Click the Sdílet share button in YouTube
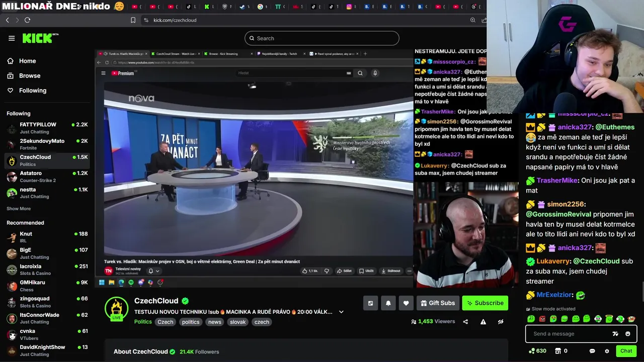The height and width of the screenshot is (362, 644). click(344, 271)
